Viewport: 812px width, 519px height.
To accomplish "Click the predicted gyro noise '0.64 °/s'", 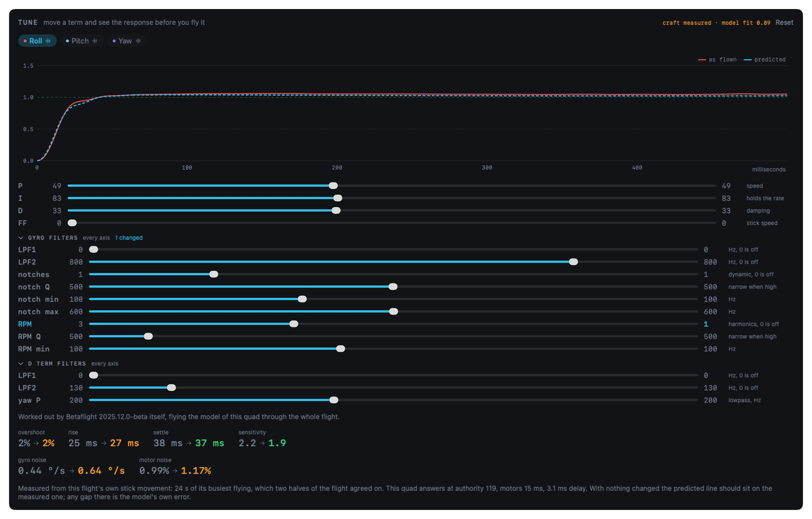I will click(101, 471).
